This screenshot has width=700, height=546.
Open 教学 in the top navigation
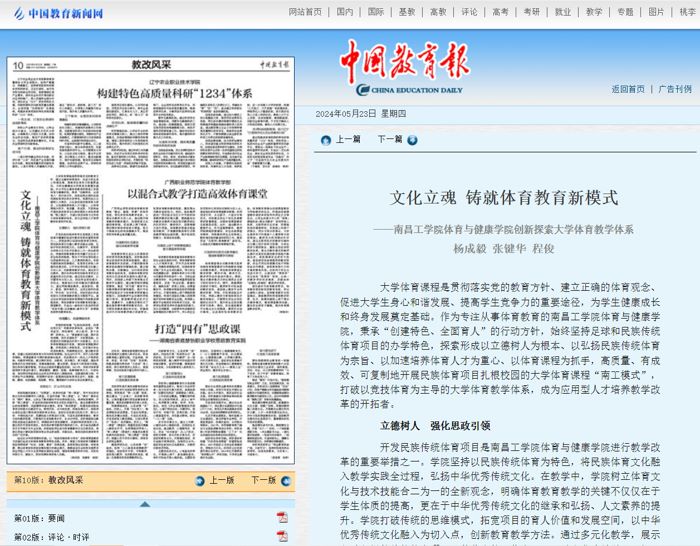594,12
